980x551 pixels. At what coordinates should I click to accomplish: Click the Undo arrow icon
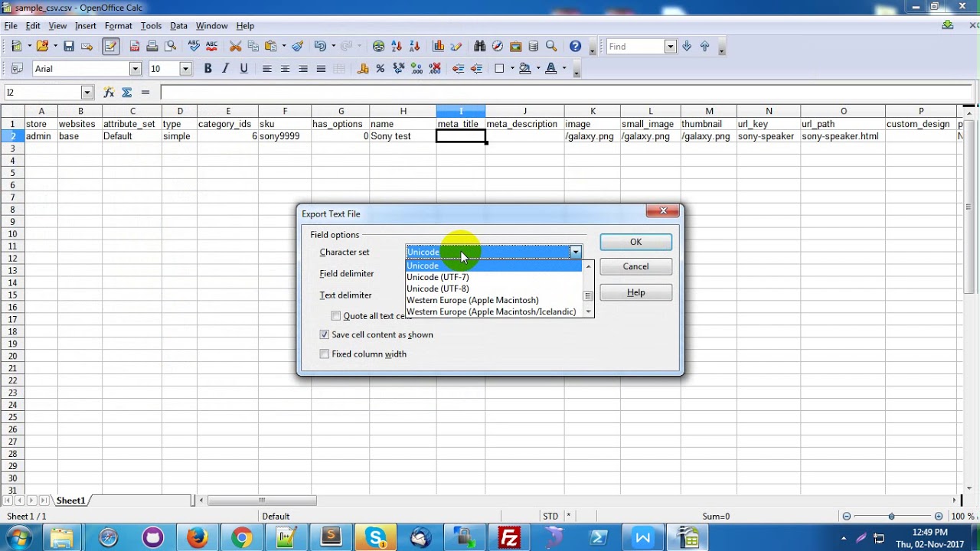pos(320,47)
